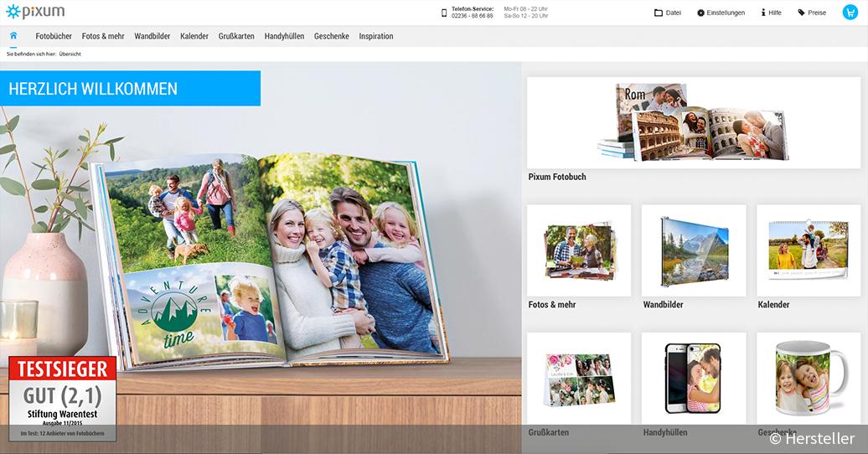
Task: Open the Fotos & mehr menu
Action: coord(103,36)
